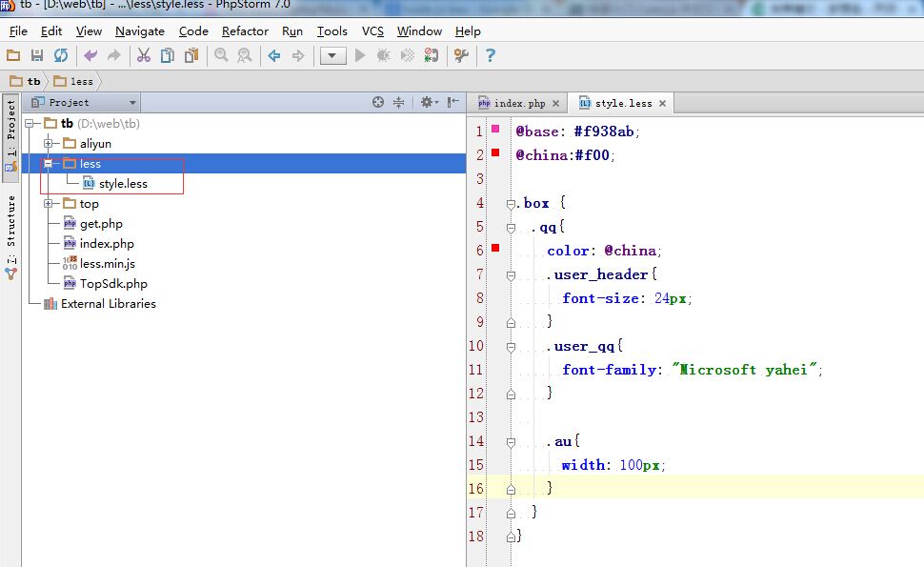Open the Navigate menu
Screen dimensions: 924x567
(140, 31)
